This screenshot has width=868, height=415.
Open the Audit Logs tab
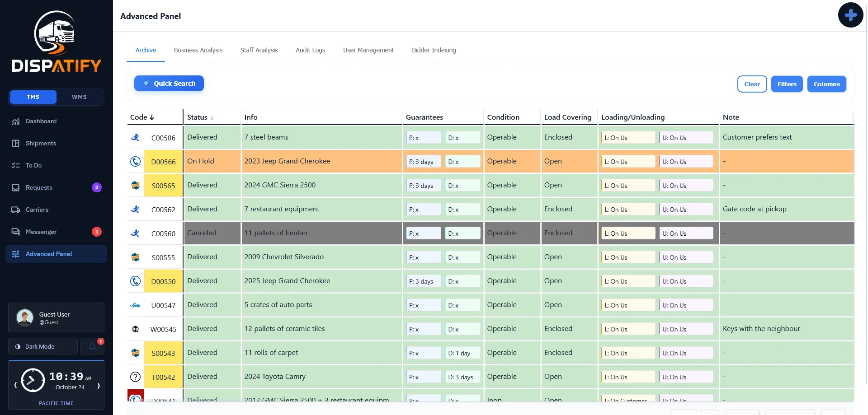click(x=310, y=50)
